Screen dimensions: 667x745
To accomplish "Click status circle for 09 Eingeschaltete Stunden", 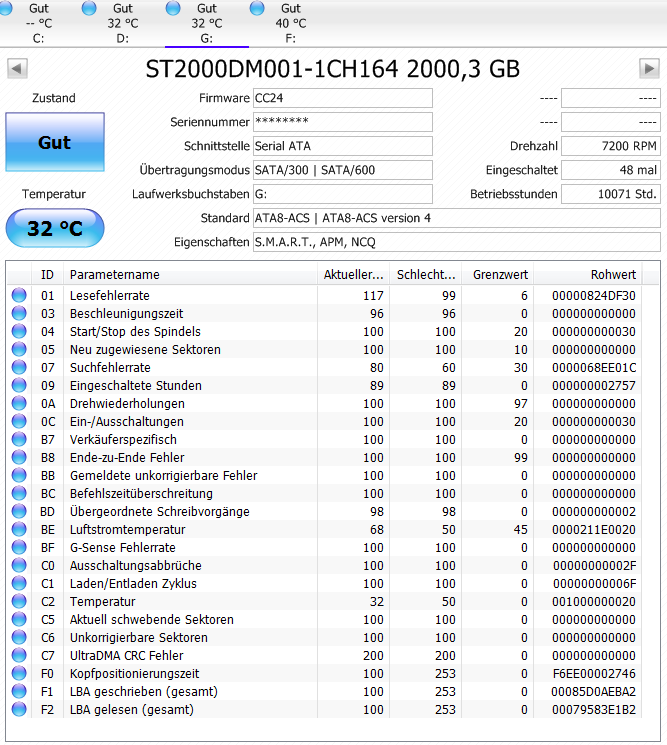I will click(19, 385).
